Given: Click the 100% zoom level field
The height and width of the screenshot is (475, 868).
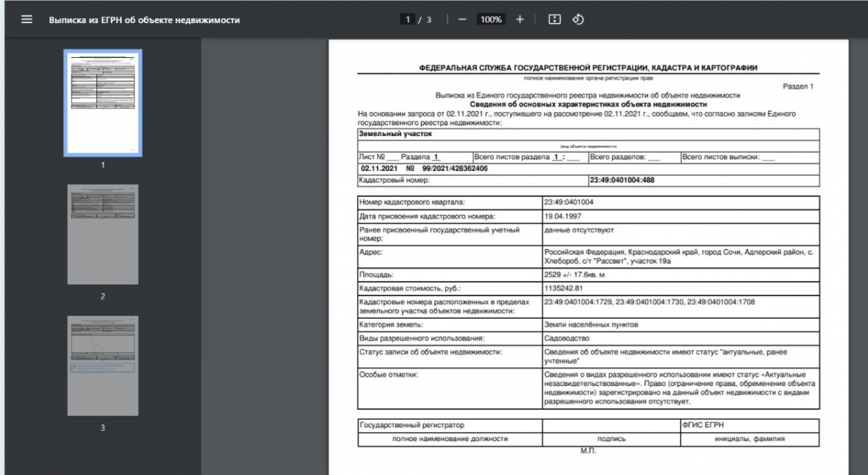Looking at the screenshot, I should (490, 20).
